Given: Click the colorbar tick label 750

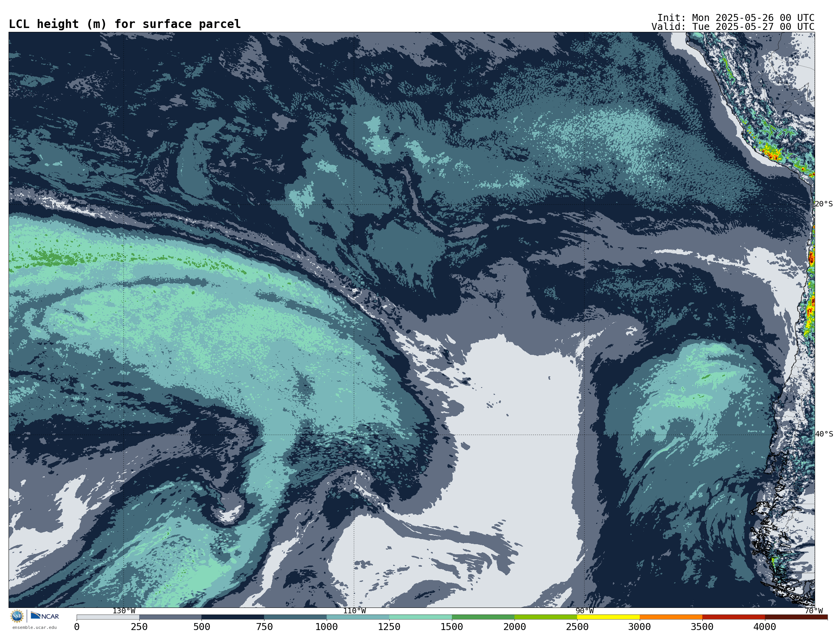Looking at the screenshot, I should 264,627.
